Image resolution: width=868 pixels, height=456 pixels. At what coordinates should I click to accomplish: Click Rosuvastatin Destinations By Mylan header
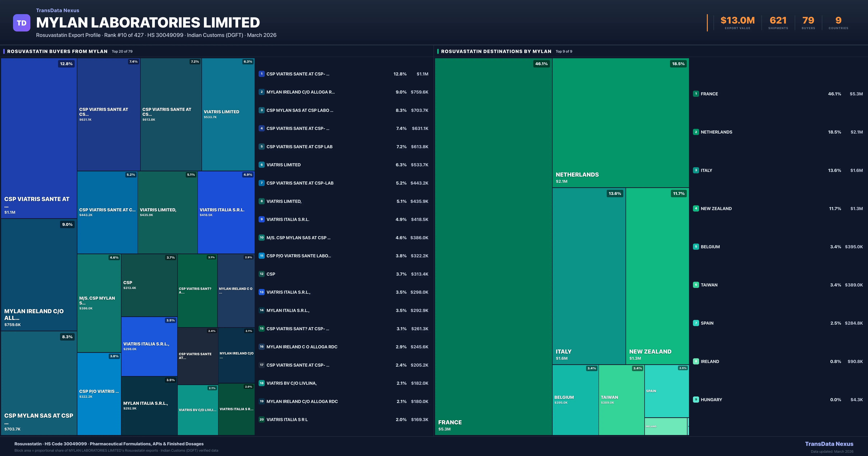[x=496, y=51]
